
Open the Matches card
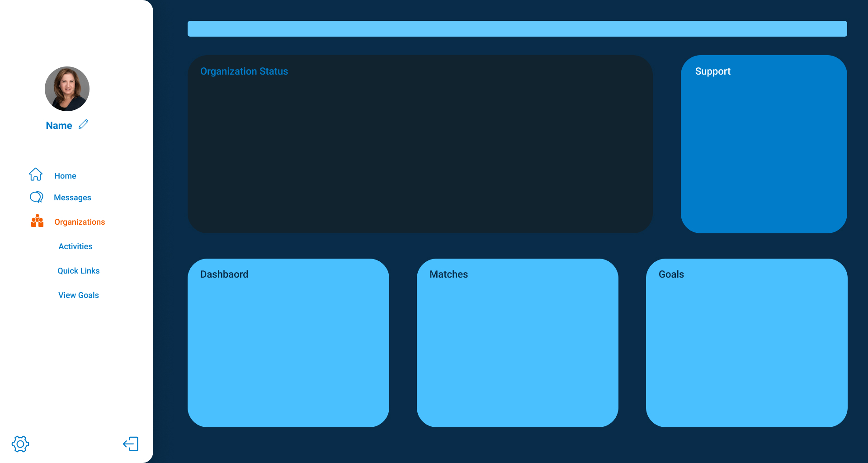pos(518,343)
